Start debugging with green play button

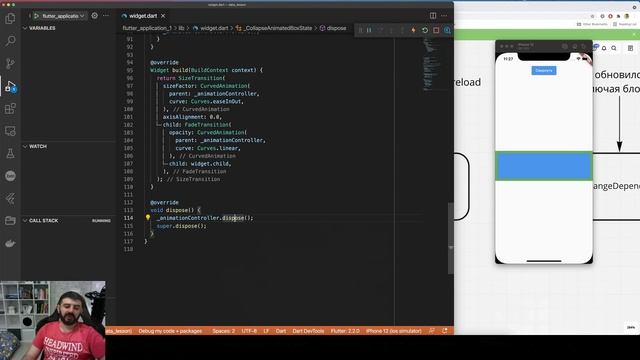[x=36, y=16]
